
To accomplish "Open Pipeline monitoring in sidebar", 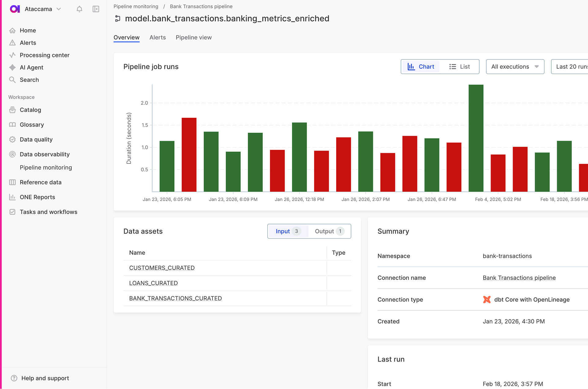I will (46, 167).
